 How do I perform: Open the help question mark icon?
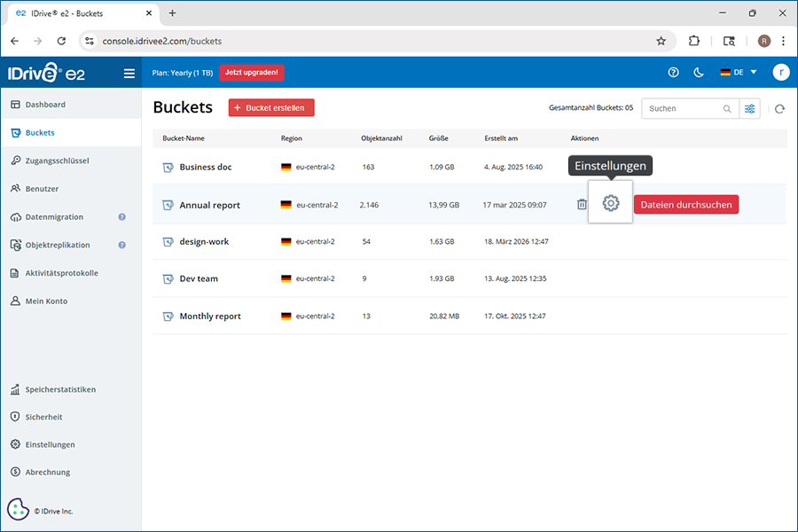coord(673,73)
